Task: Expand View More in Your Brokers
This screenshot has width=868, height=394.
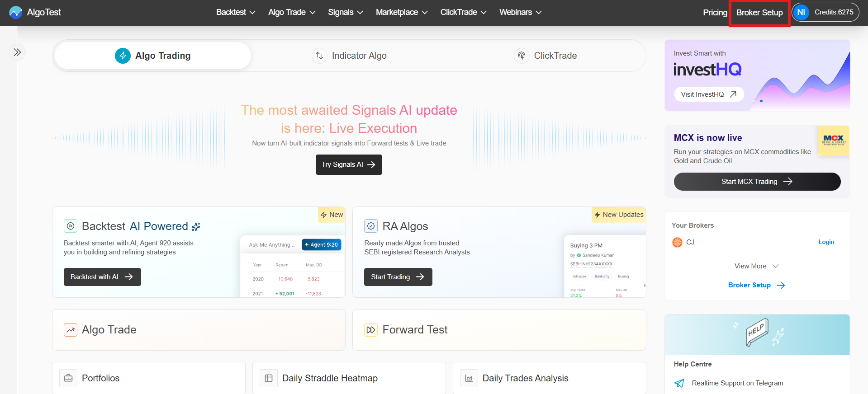Action: tap(756, 266)
